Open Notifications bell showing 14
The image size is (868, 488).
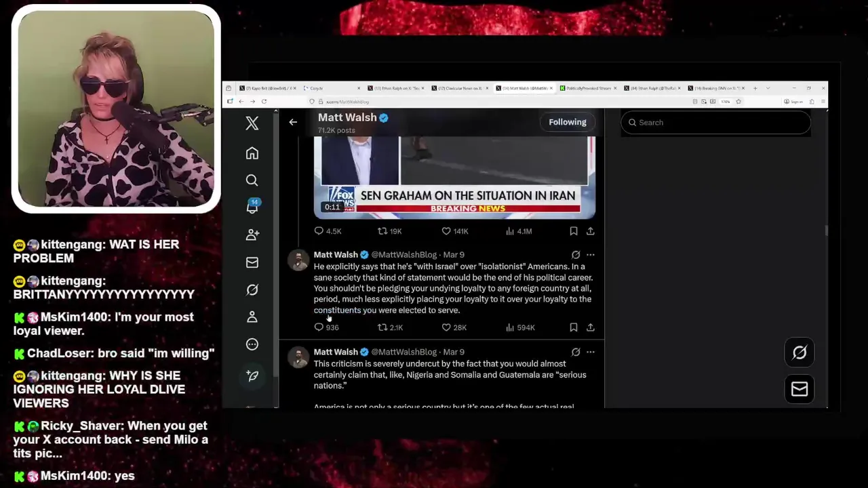coord(252,207)
